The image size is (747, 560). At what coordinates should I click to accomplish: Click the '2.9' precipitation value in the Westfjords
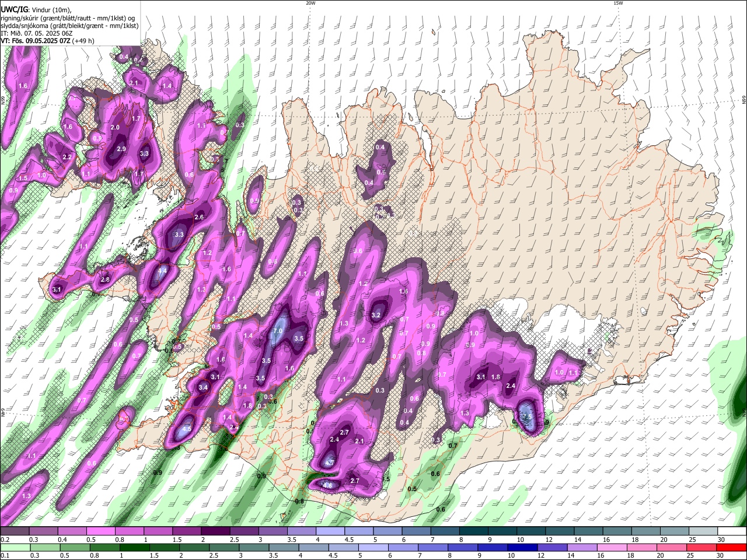coord(121,149)
